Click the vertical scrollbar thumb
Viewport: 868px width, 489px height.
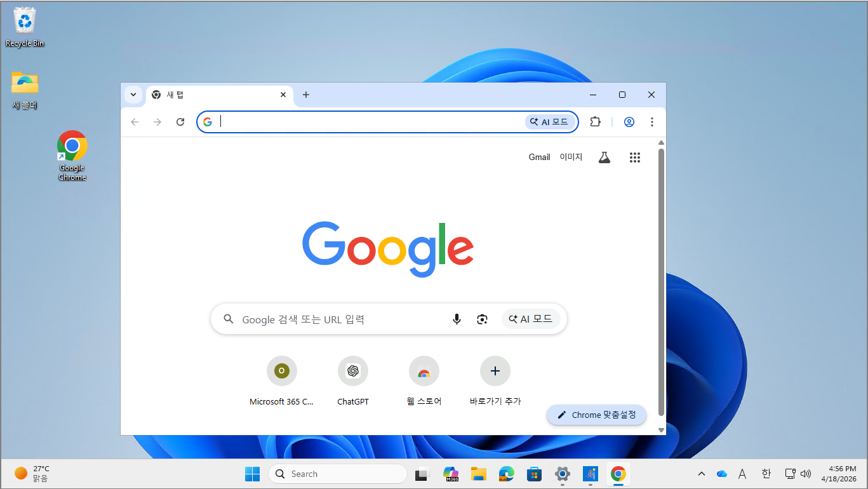(661, 283)
